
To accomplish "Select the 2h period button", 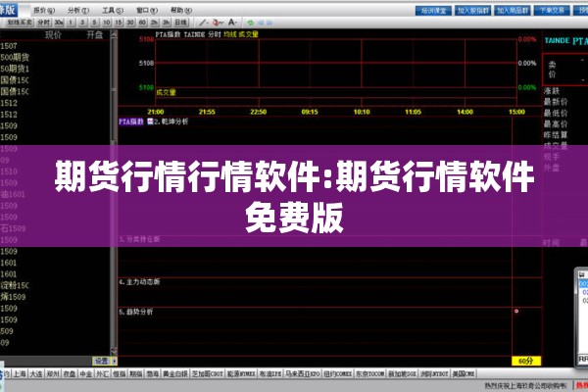I will coord(154,23).
